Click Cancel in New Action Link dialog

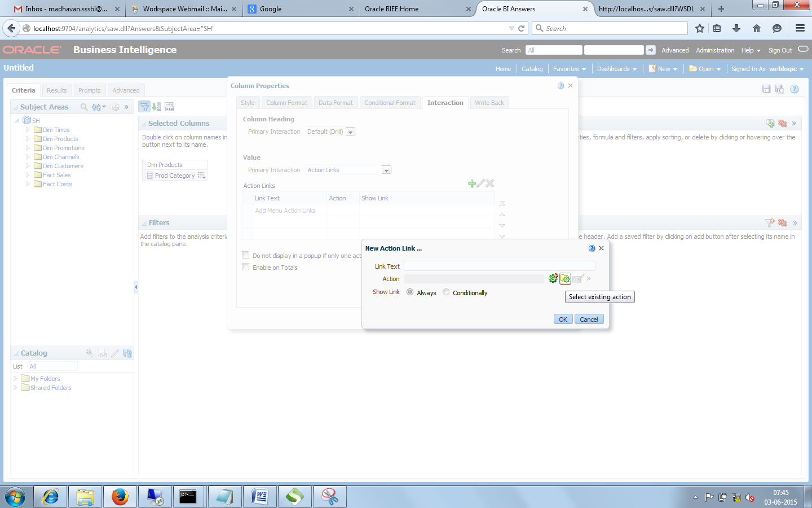(589, 319)
